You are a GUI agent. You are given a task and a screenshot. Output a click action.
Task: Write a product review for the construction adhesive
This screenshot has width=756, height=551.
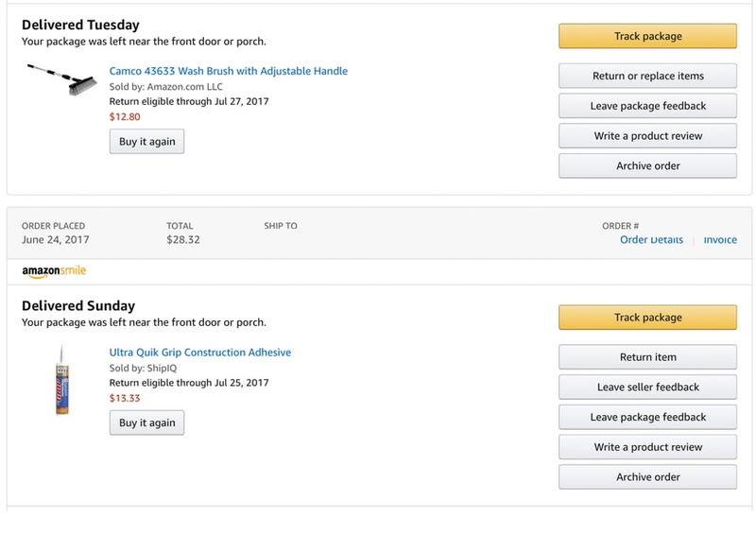[x=647, y=447]
